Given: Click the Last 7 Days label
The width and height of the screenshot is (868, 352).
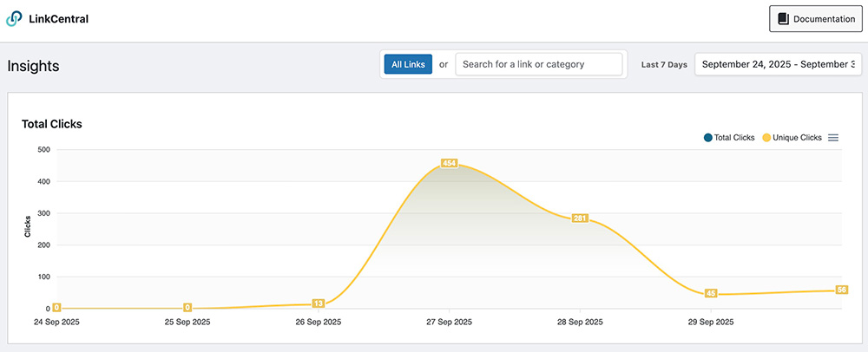Looking at the screenshot, I should [664, 65].
